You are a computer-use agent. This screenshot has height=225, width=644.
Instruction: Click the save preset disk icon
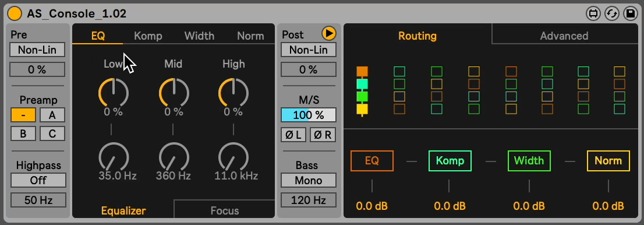pyautogui.click(x=630, y=13)
